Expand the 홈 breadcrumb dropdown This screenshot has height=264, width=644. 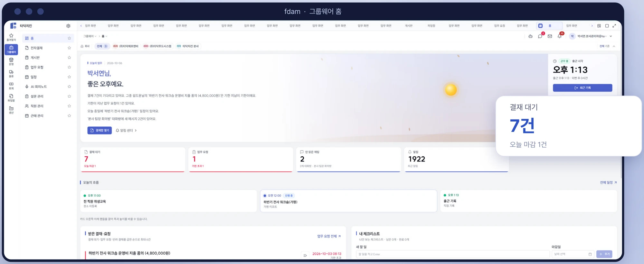tap(104, 36)
